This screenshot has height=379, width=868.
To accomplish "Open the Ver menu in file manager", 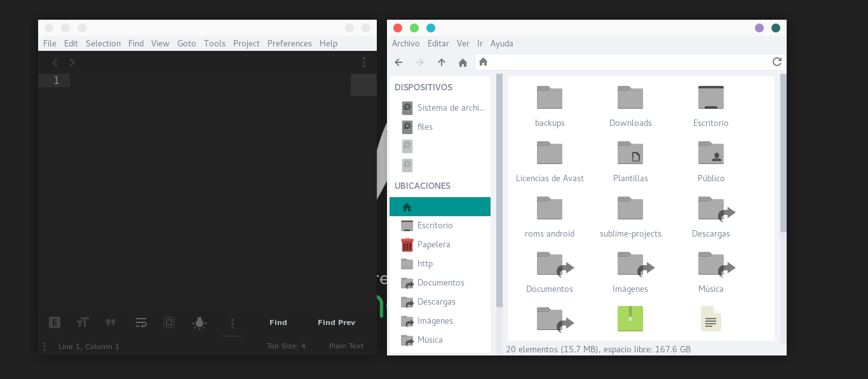I will (x=463, y=43).
